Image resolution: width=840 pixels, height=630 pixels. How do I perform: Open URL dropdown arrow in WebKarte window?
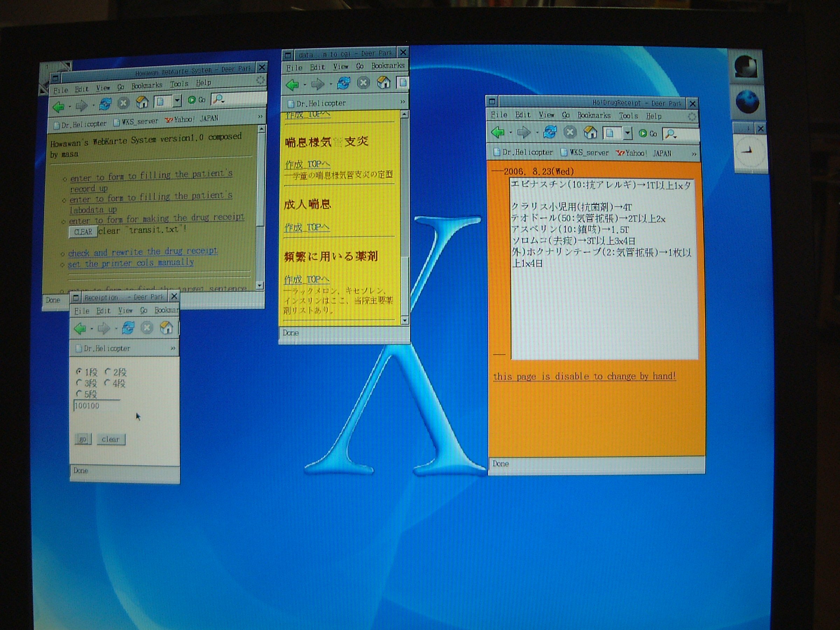pos(177,100)
